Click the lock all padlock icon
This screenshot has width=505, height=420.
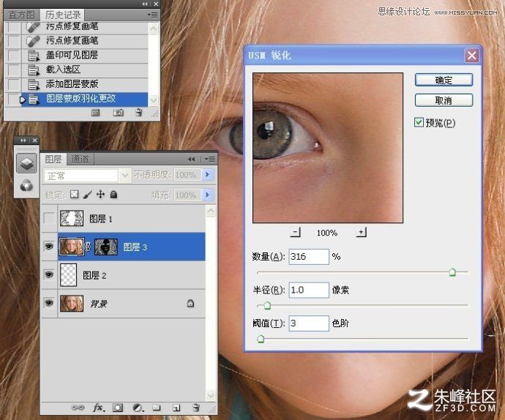(113, 194)
